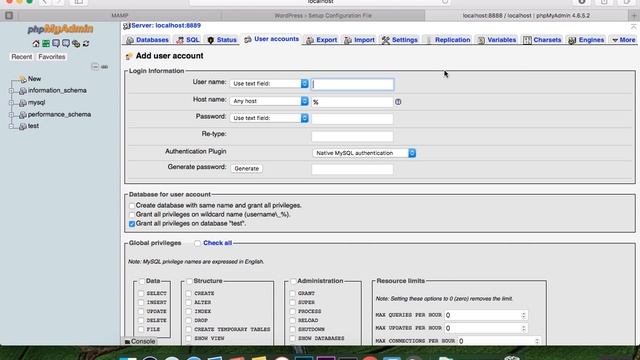Viewport: 640px width, 360px height.
Task: Click the Check all link
Action: click(x=218, y=243)
